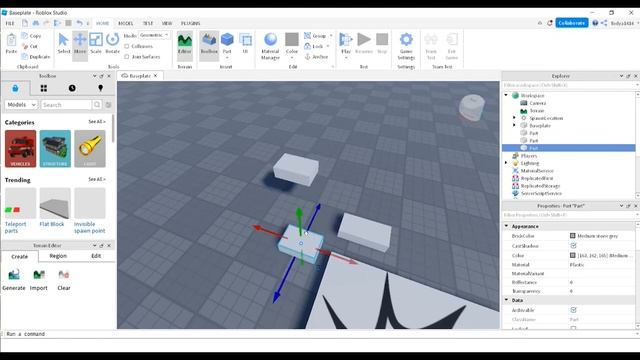Screen dimensions: 640x360
Task: Click the Lock tool
Action: 314,46
